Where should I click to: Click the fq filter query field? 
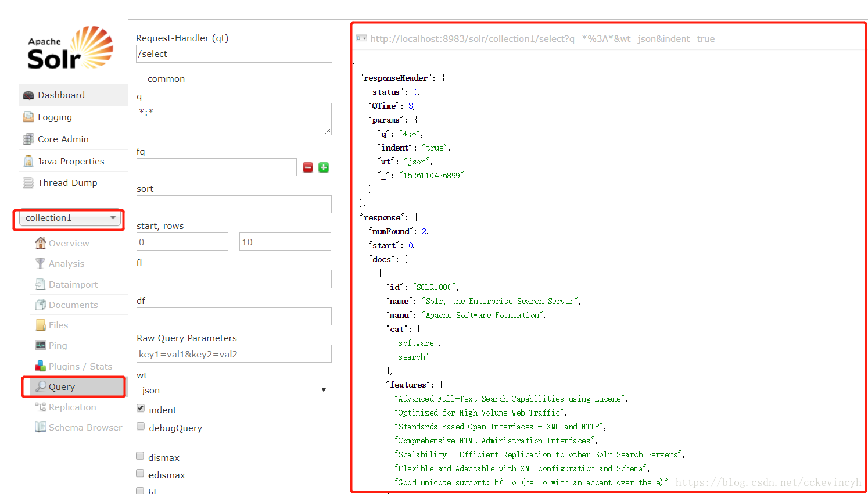(x=217, y=167)
